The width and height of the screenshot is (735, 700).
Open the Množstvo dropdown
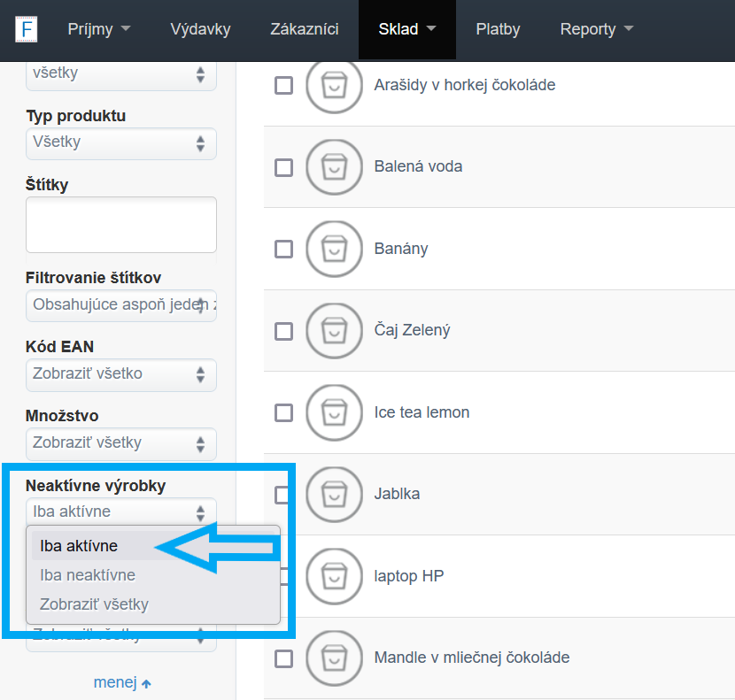coord(120,442)
